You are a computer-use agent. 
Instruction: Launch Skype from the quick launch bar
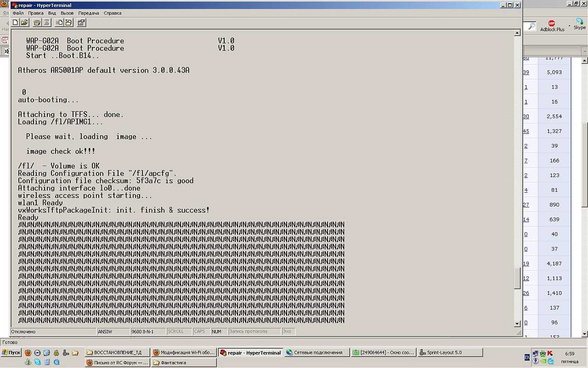(38, 362)
